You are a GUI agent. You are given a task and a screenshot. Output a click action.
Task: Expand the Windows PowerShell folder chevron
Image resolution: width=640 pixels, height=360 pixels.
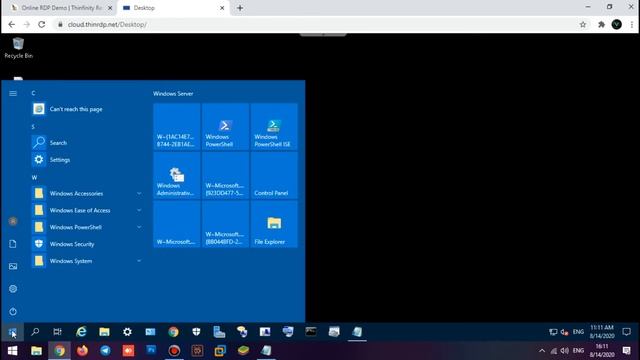click(x=139, y=227)
